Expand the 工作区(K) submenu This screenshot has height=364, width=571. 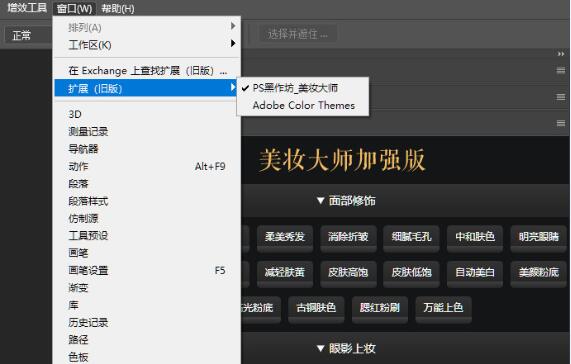click(x=147, y=45)
